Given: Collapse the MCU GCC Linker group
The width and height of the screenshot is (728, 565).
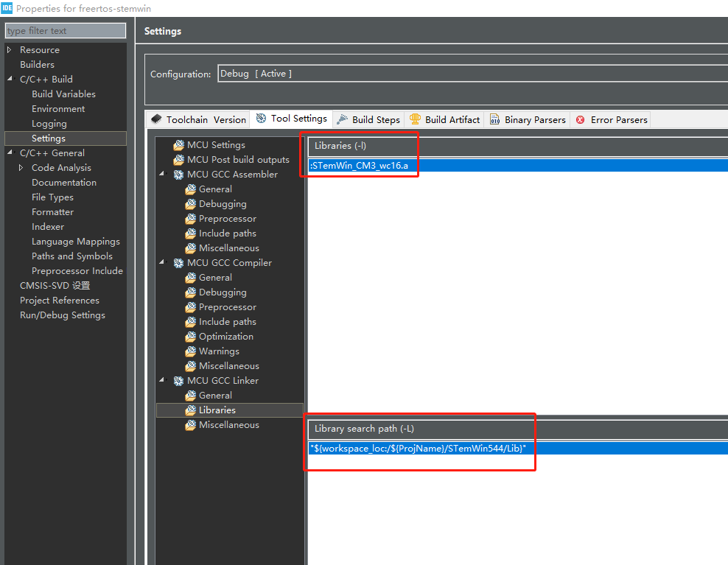Looking at the screenshot, I should tap(161, 380).
